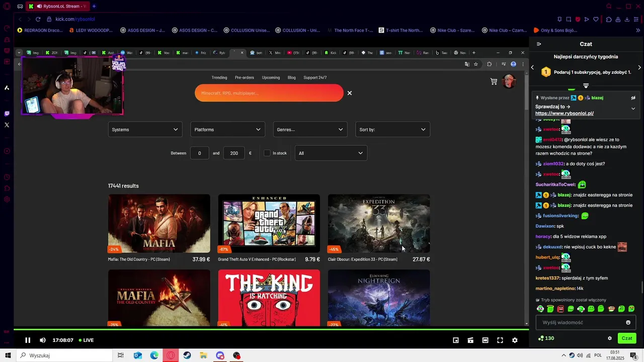Open Support 24/7 link
Screen dimensions: 644x362
[315, 77]
